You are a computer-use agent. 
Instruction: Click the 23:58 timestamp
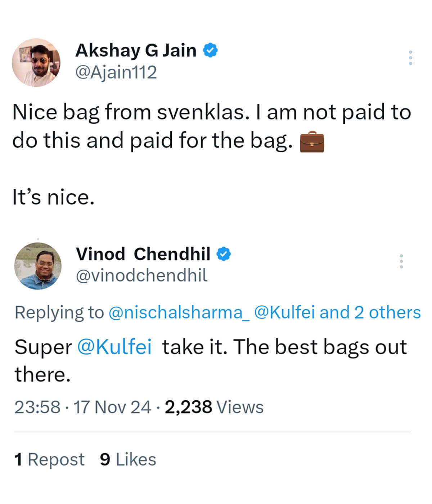point(37,407)
